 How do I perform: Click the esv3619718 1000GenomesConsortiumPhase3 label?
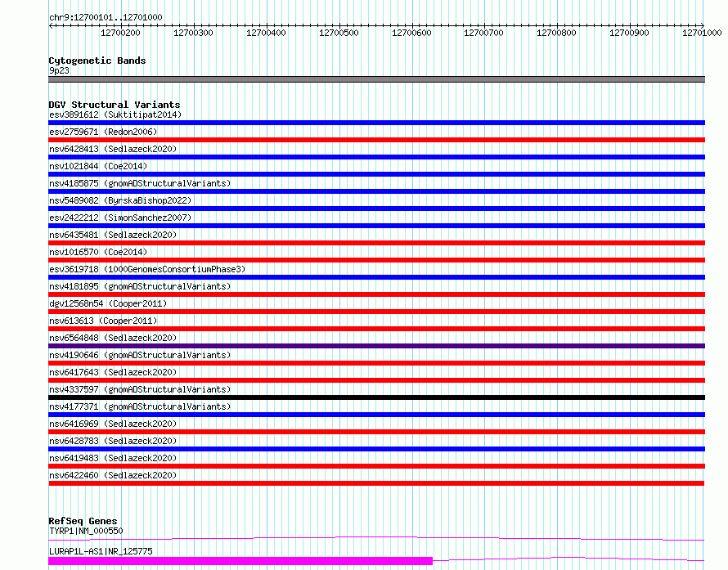(147, 269)
